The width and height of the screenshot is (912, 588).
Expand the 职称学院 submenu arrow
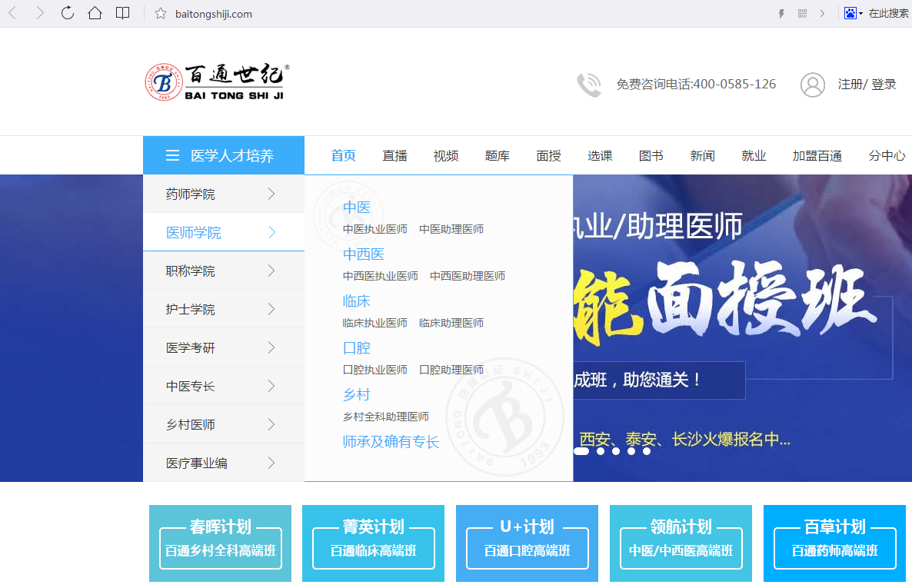tap(271, 271)
